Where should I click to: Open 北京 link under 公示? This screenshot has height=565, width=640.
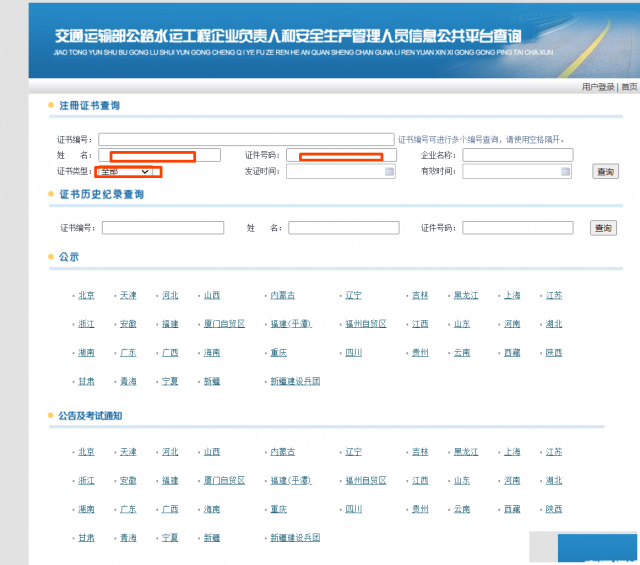87,296
